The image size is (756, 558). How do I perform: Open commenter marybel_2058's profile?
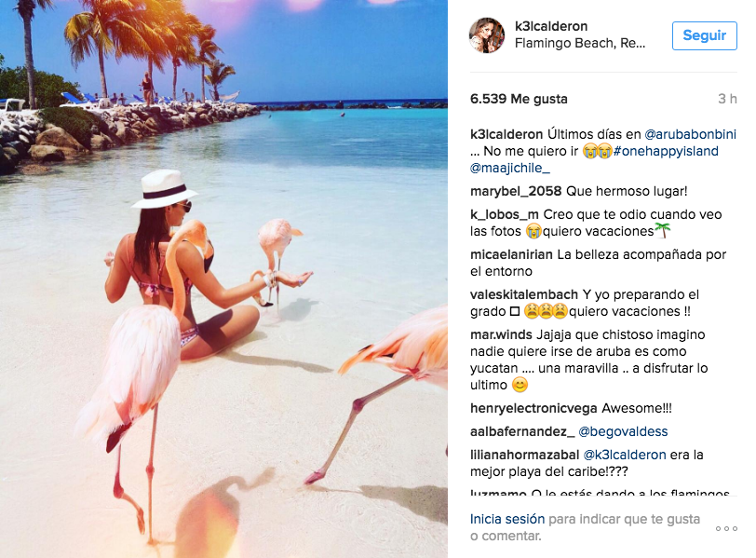[516, 192]
